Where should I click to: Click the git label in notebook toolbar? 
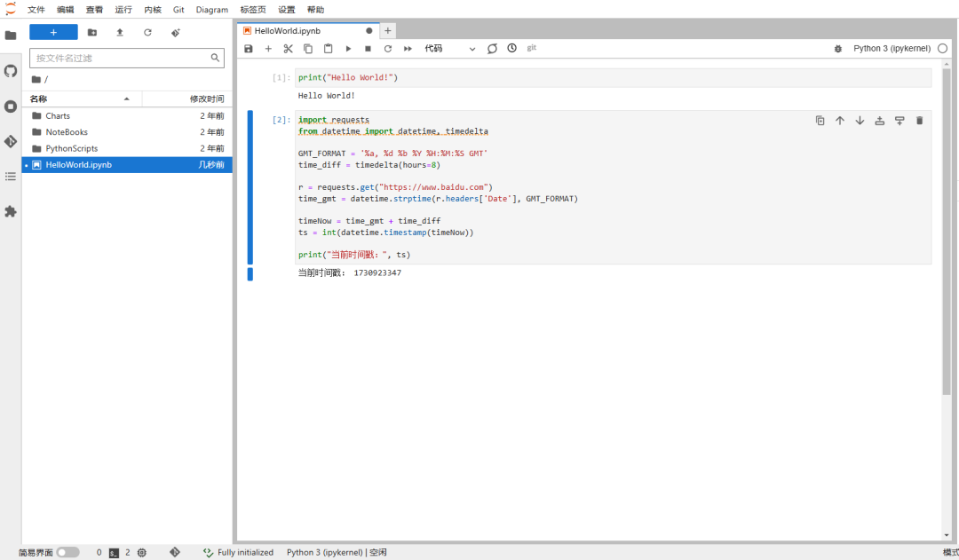click(x=532, y=48)
